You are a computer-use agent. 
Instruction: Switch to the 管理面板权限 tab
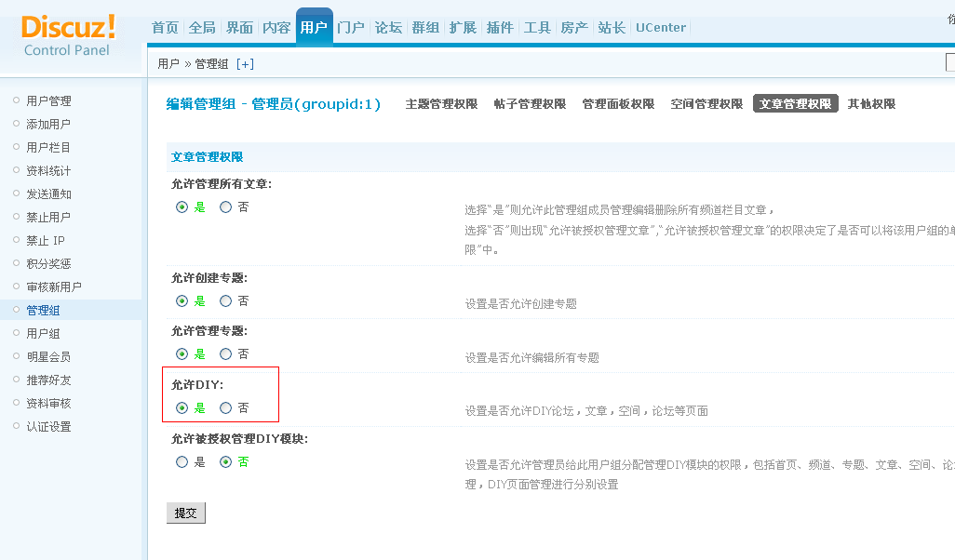(x=618, y=104)
